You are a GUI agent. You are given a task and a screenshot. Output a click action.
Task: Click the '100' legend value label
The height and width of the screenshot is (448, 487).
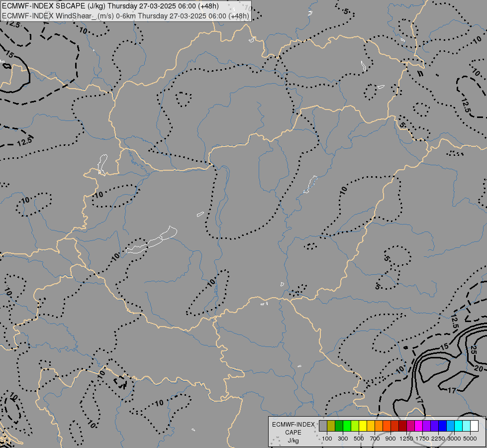(327, 439)
